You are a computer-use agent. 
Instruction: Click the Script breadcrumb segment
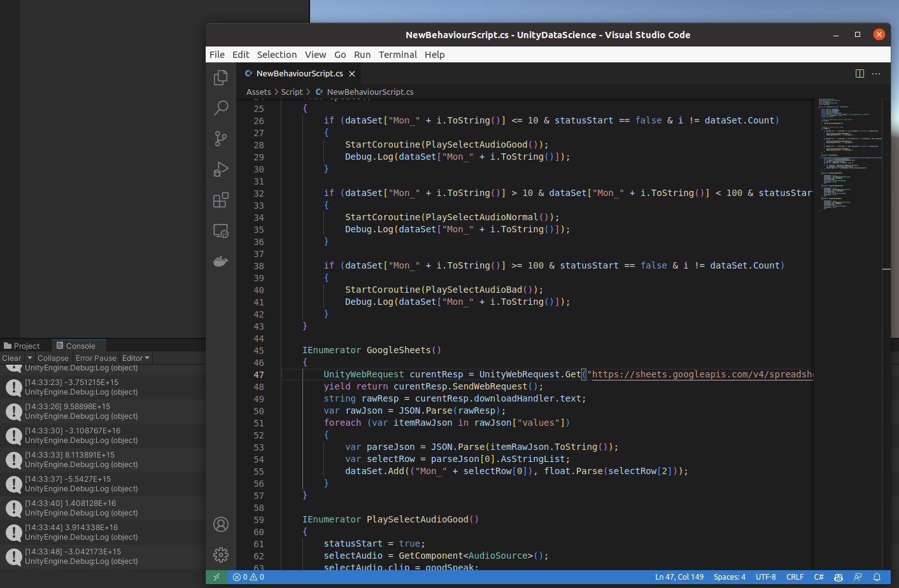tap(292, 92)
